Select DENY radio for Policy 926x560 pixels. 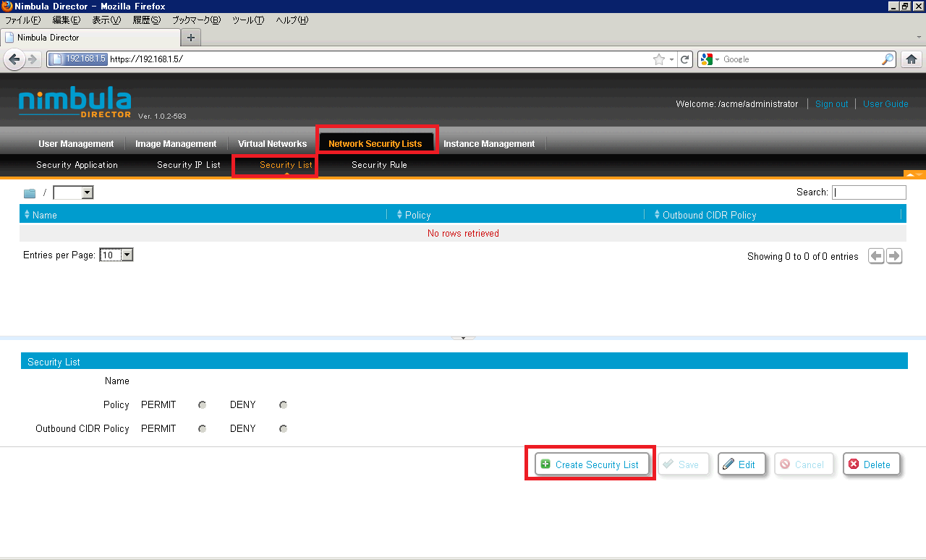click(x=284, y=405)
